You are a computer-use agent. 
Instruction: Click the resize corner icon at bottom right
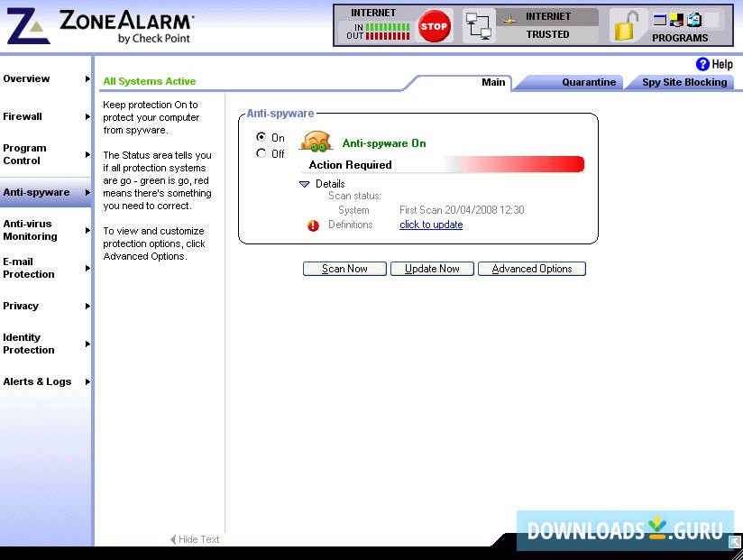[735, 542]
